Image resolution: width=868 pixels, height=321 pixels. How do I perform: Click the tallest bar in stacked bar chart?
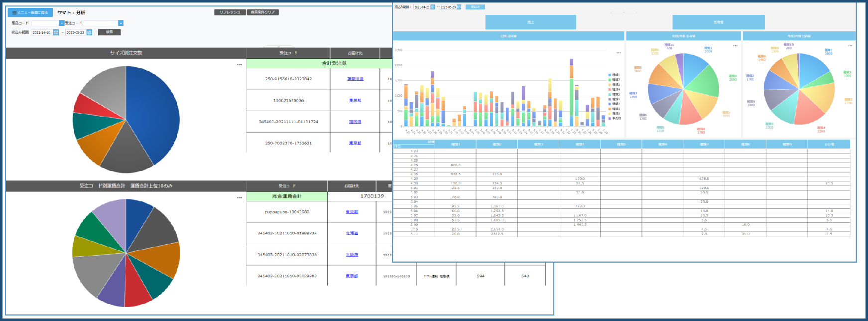pos(571,93)
